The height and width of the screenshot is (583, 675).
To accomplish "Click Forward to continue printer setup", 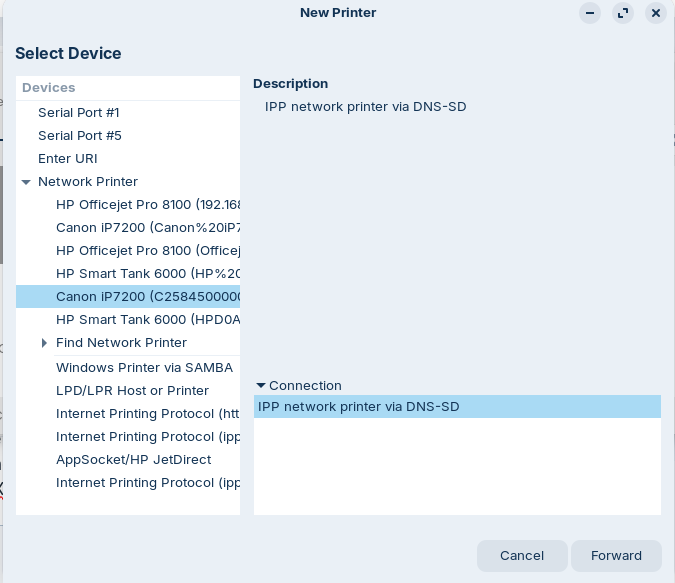I will click(616, 556).
